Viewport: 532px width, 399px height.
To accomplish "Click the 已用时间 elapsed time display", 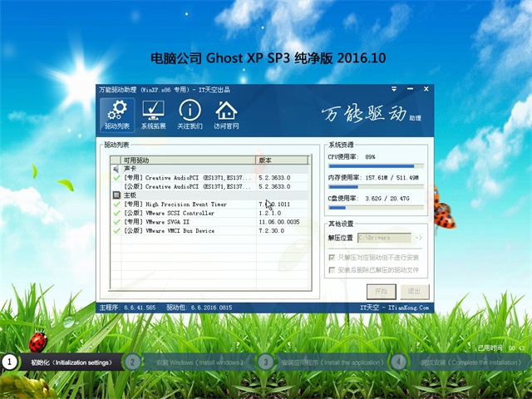I will pos(501,348).
